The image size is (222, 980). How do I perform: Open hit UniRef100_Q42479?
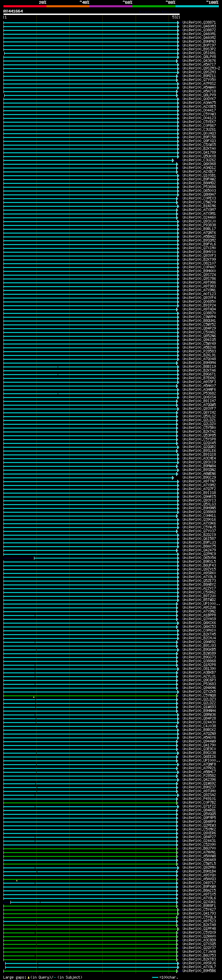click(199, 550)
